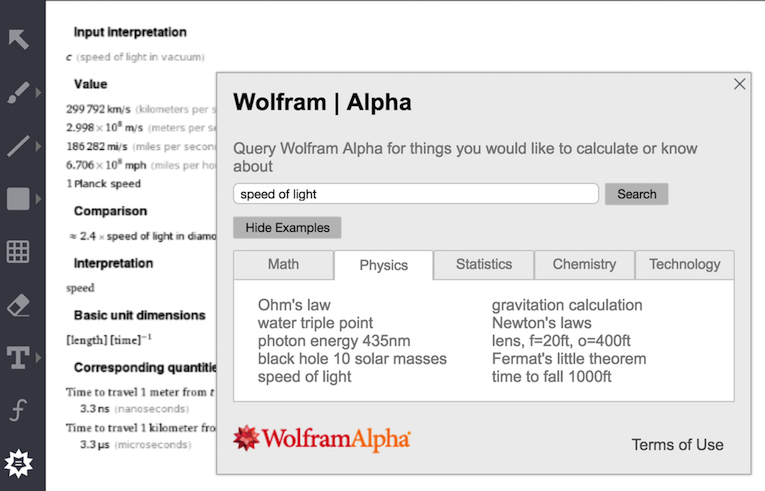Select the arrow pointer tool
Screen dimensions: 765x491
tap(18, 40)
